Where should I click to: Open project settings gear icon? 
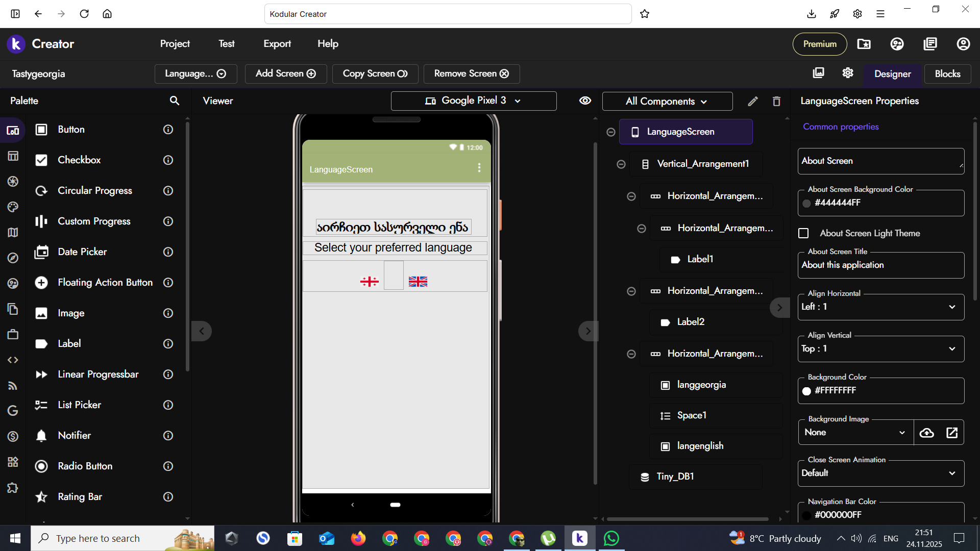click(x=848, y=73)
